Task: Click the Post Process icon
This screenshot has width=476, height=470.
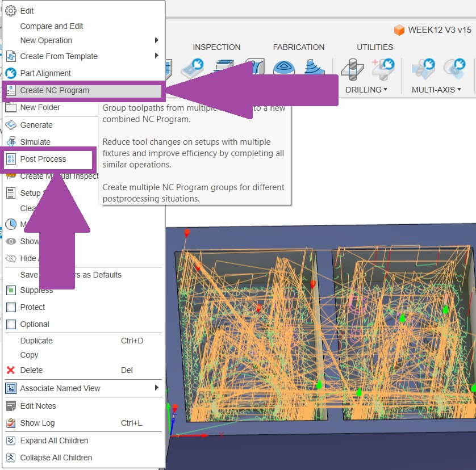Action: click(11, 159)
